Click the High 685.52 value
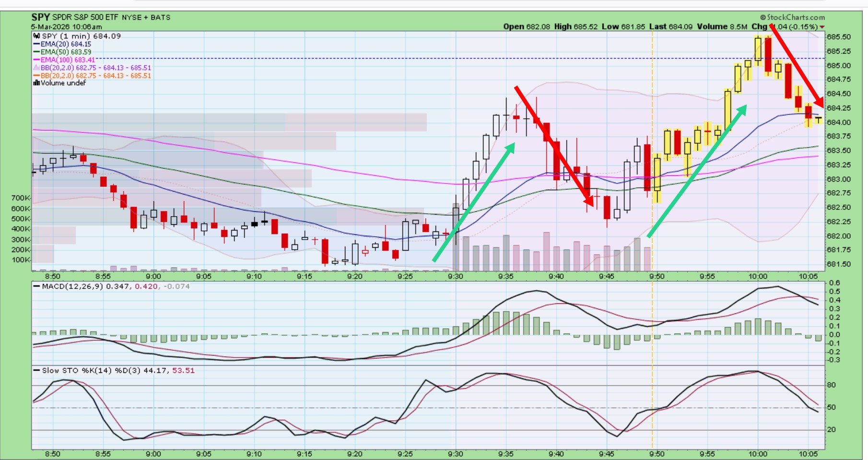This screenshot has width=868, height=460. pos(576,27)
